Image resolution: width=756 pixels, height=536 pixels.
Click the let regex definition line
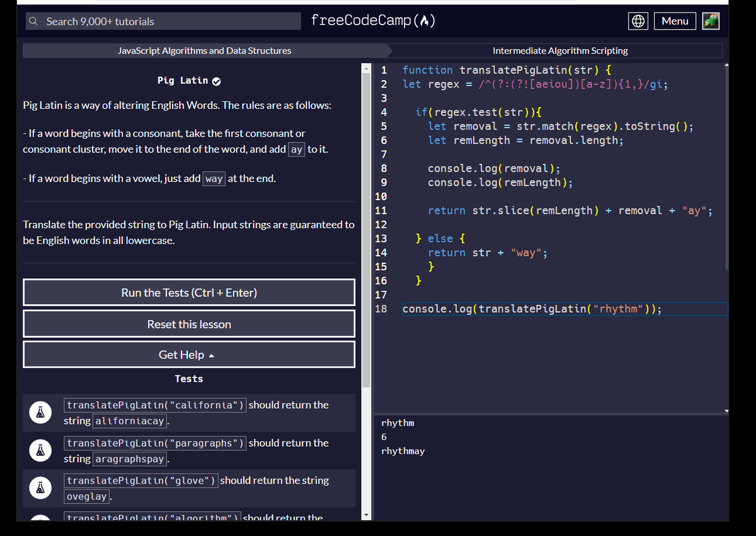(534, 84)
